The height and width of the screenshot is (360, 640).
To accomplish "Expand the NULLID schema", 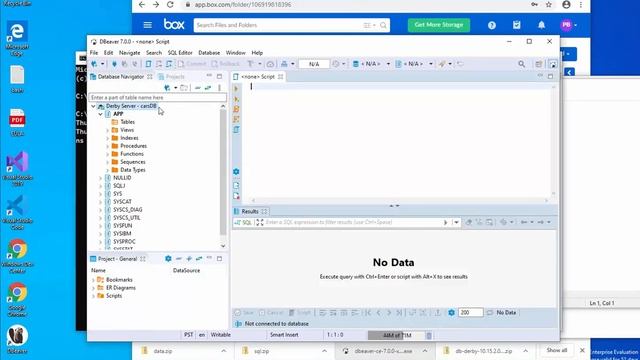I will tap(100, 178).
